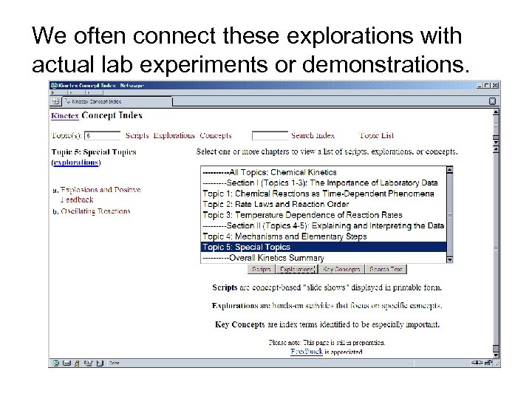Open the Navigator icon in the status bar
The width and height of the screenshot is (532, 399).
pyautogui.click(x=56, y=363)
